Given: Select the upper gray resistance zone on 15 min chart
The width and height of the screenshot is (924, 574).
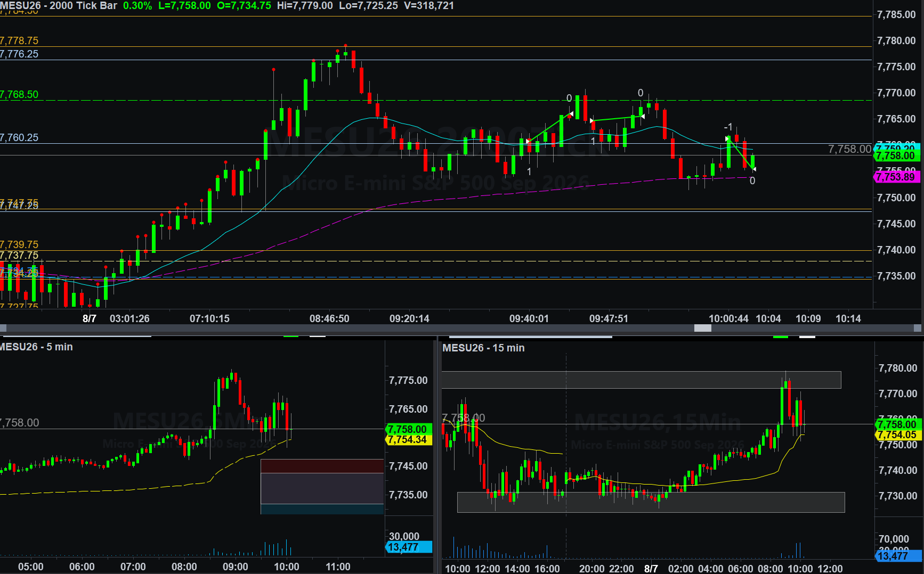Looking at the screenshot, I should (x=641, y=380).
